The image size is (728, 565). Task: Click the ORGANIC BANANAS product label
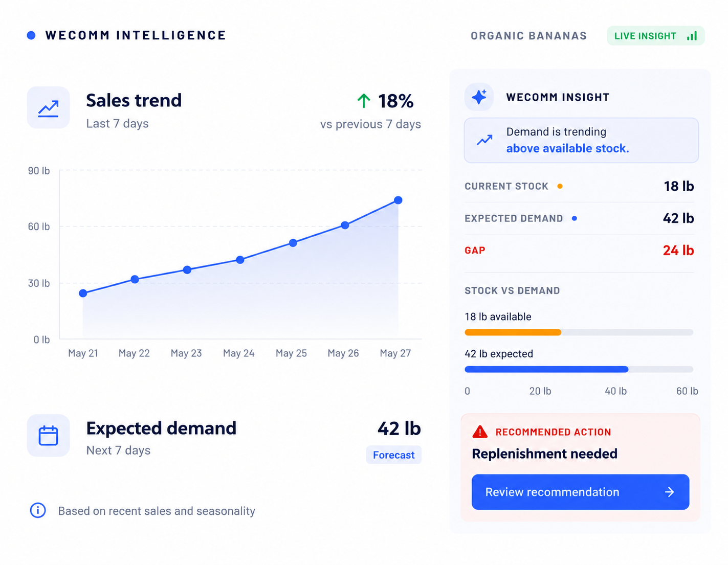point(528,36)
